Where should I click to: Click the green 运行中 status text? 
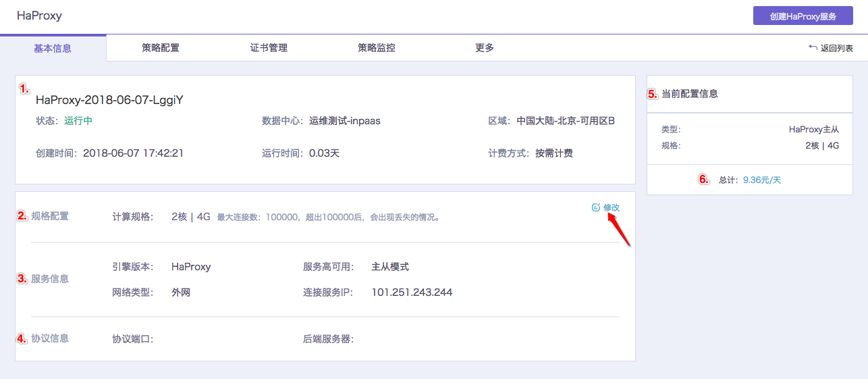click(x=78, y=122)
